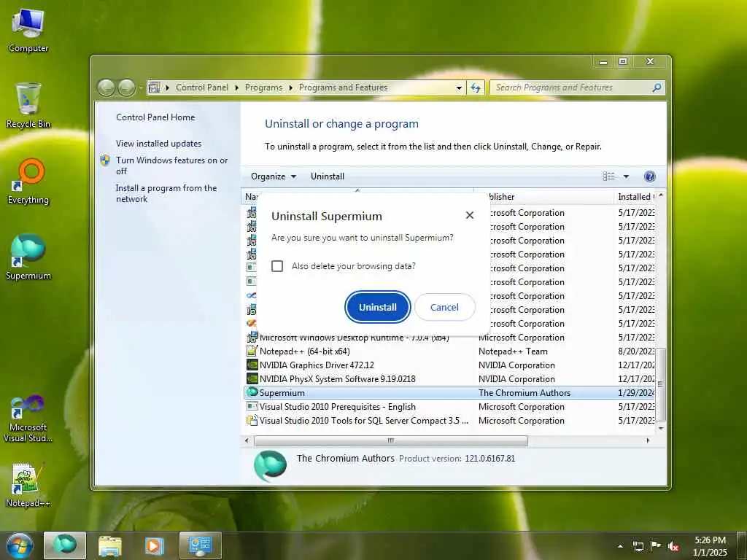Select Programs breadcrumb
This screenshot has height=560, width=747.
(x=263, y=87)
